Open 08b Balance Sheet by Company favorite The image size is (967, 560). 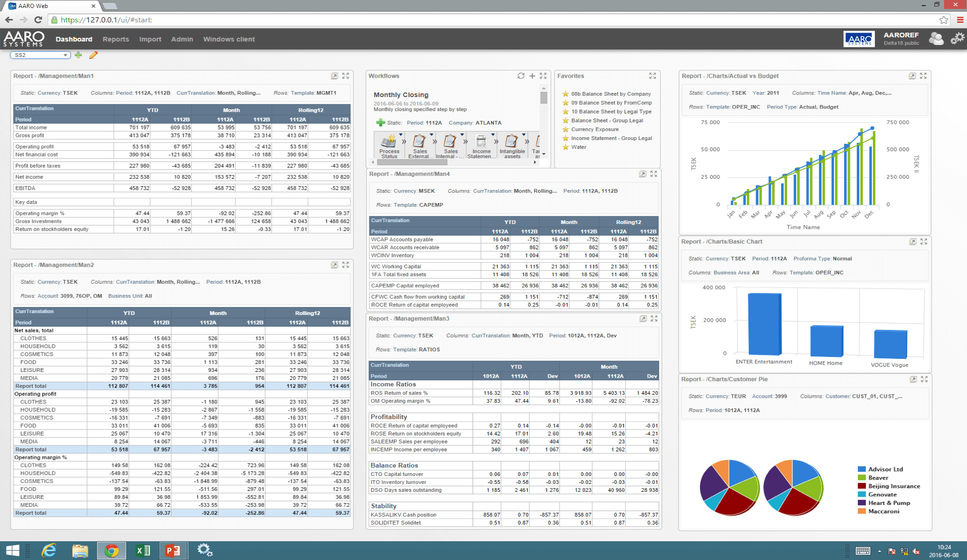click(611, 94)
